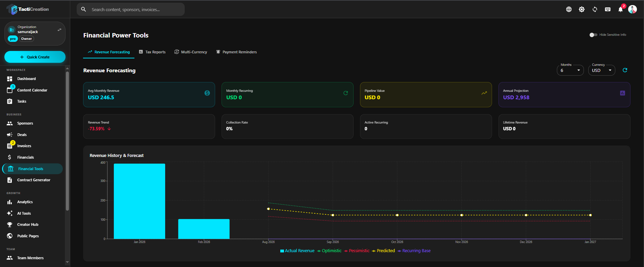Click the USD 246.5 average revenue value
644x267 pixels.
[101, 98]
